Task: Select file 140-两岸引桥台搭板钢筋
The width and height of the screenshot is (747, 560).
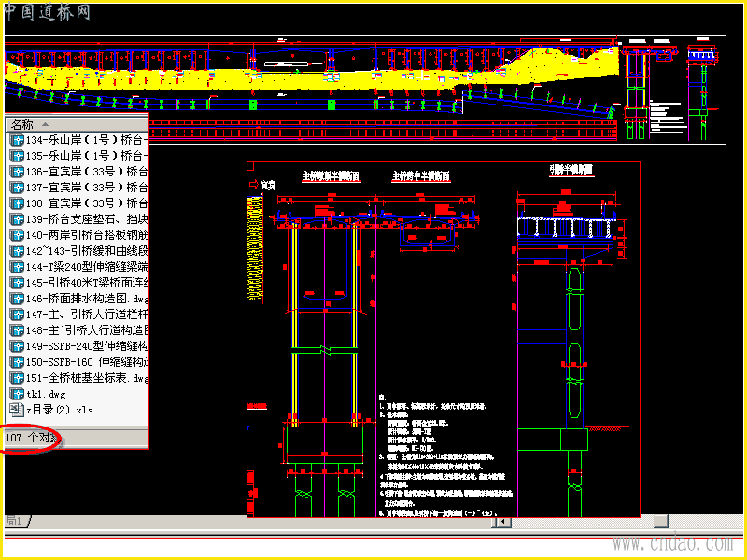Action: pyautogui.click(x=79, y=235)
